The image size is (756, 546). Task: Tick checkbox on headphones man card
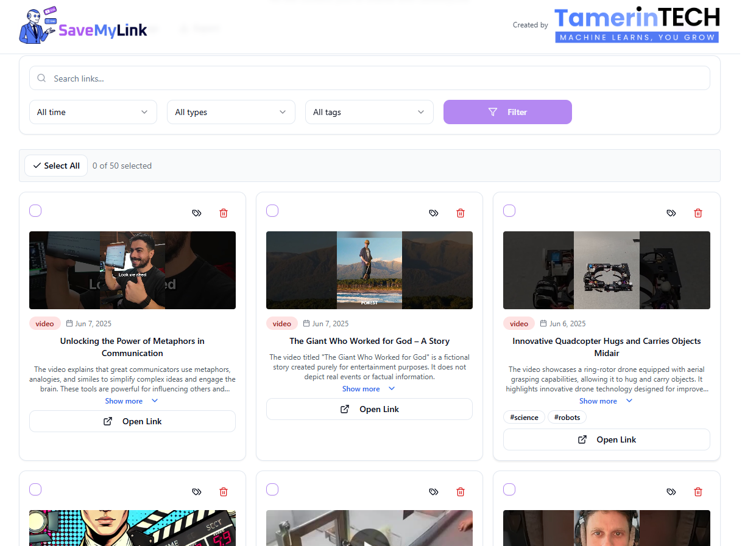pyautogui.click(x=509, y=489)
